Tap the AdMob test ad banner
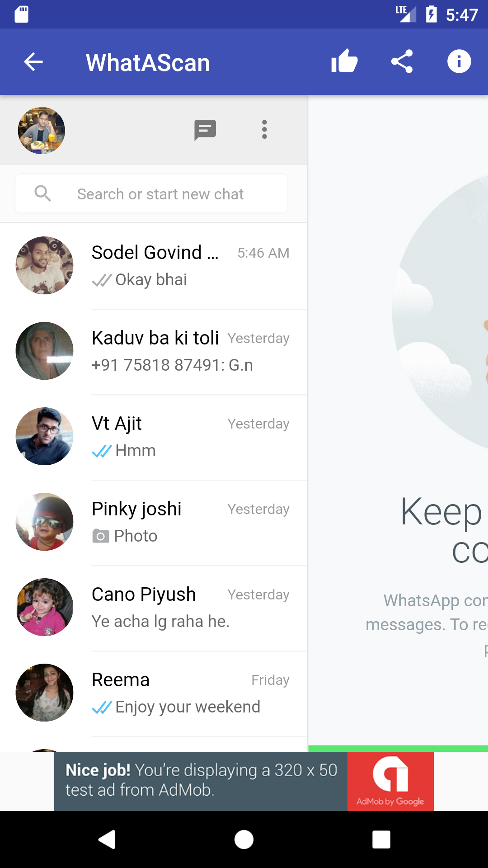Image resolution: width=488 pixels, height=868 pixels. coord(244,781)
